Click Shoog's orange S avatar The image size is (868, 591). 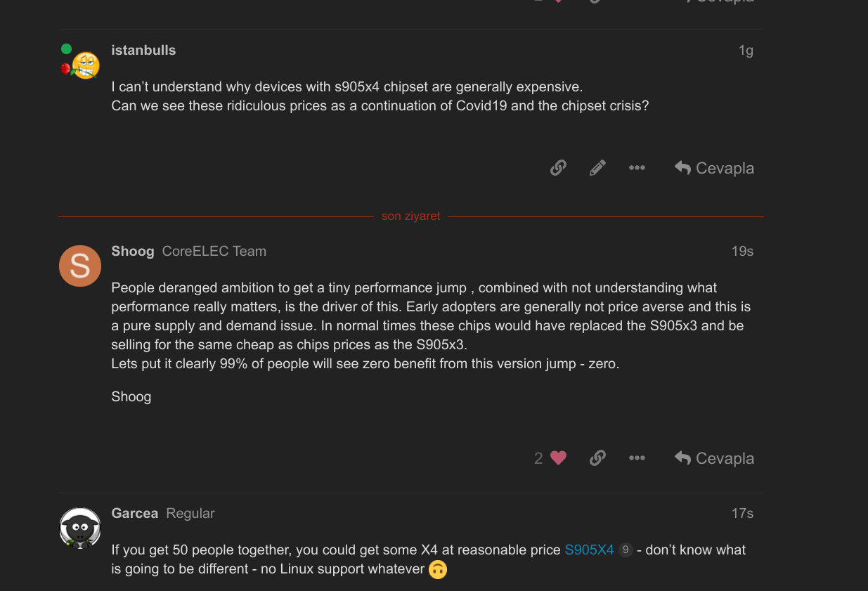coord(80,266)
